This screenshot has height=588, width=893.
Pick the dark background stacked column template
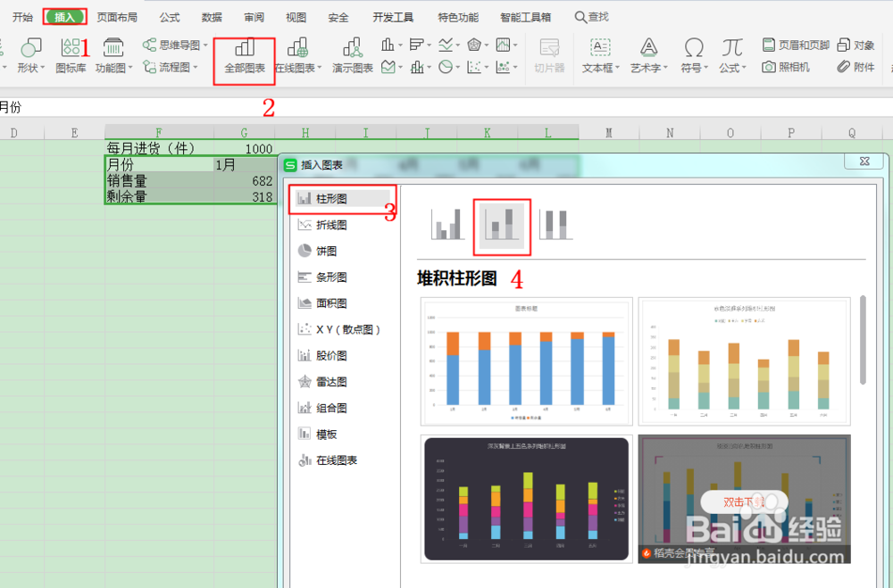coord(526,499)
